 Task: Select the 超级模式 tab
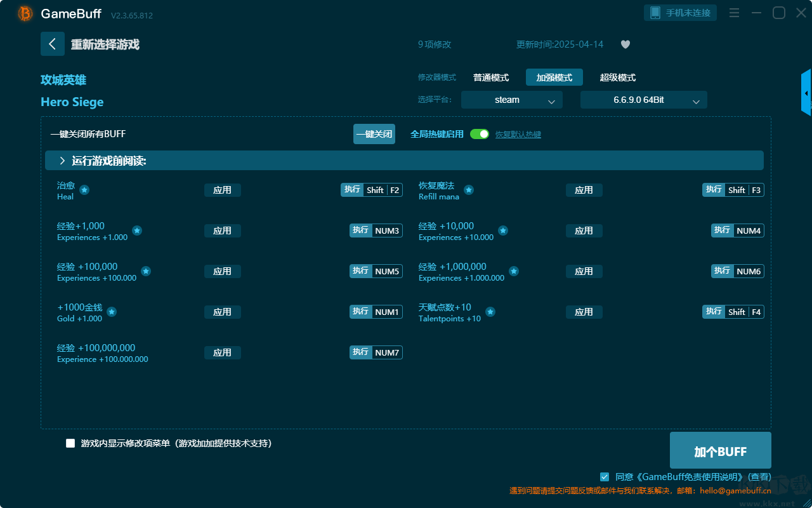pos(618,77)
